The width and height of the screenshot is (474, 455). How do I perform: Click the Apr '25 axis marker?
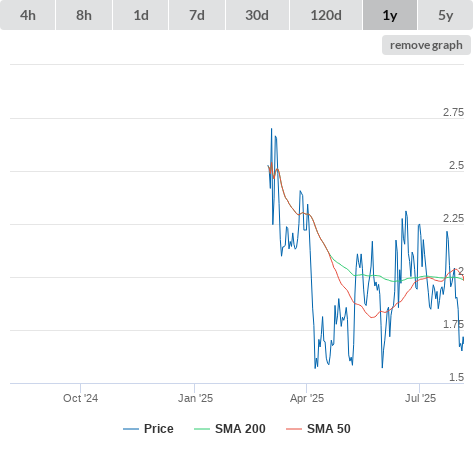[x=307, y=398]
